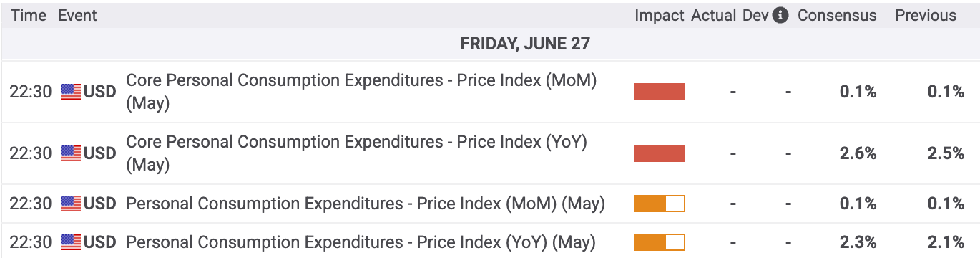Open Personal Consumption Expenditures YoY (May) event
Viewport: 980px width, 258px height.
pos(361,242)
